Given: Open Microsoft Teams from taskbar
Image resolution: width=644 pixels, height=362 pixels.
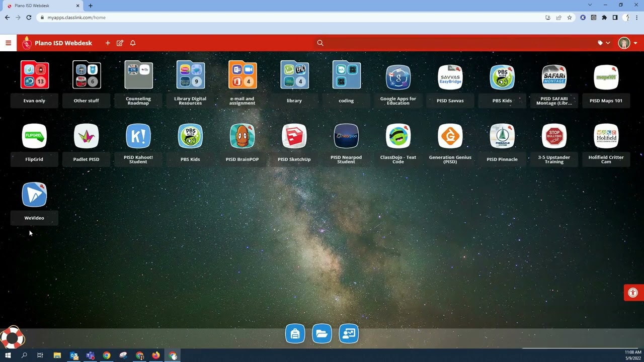Looking at the screenshot, I should [x=91, y=355].
